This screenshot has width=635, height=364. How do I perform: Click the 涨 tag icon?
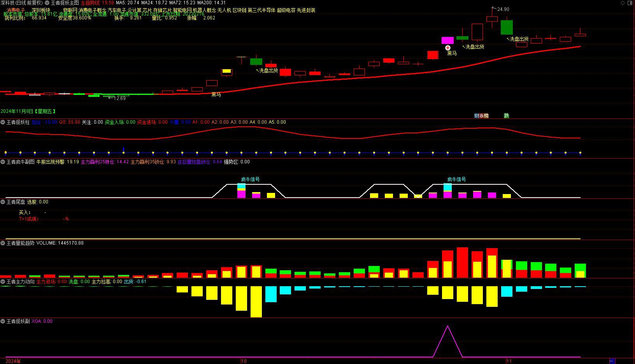pos(481,116)
